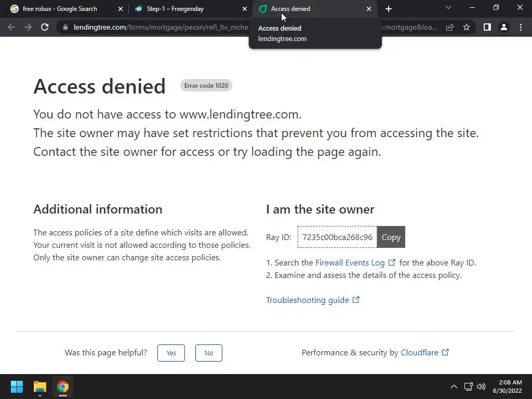
Task: Copy the Ray ID
Action: click(x=391, y=237)
